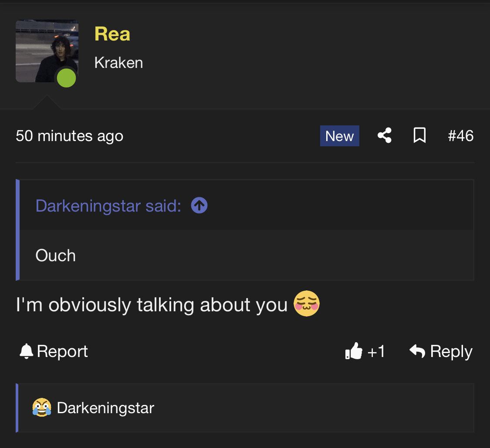
Task: Bookmark this post with the bookmark icon
Action: click(x=419, y=136)
